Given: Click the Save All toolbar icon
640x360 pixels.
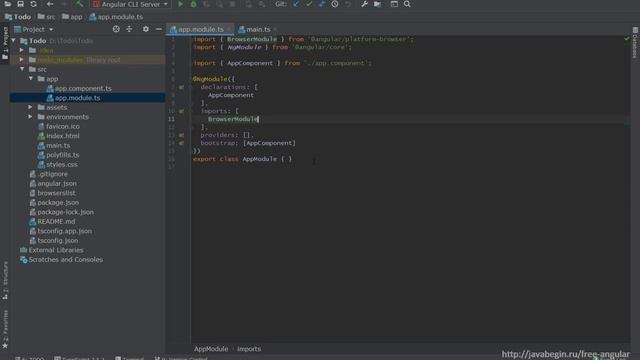Looking at the screenshot, I should click(x=20, y=4).
